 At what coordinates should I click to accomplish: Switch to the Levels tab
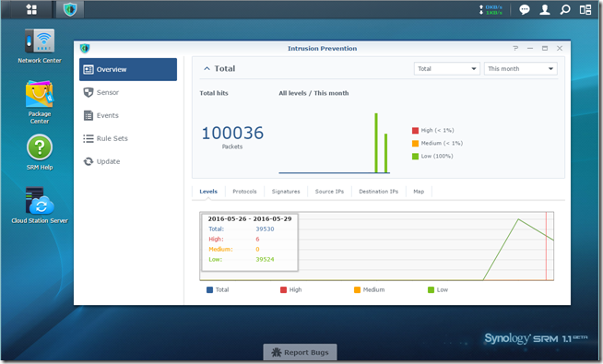point(208,192)
